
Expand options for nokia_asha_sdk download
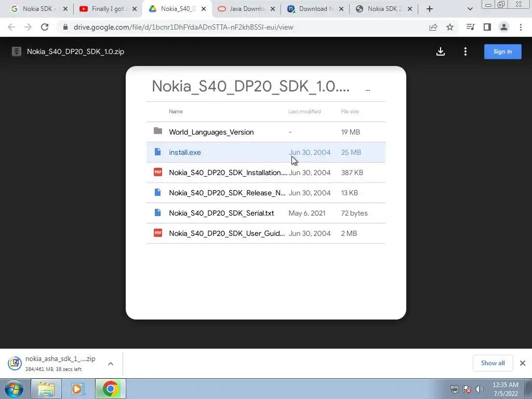click(x=111, y=364)
